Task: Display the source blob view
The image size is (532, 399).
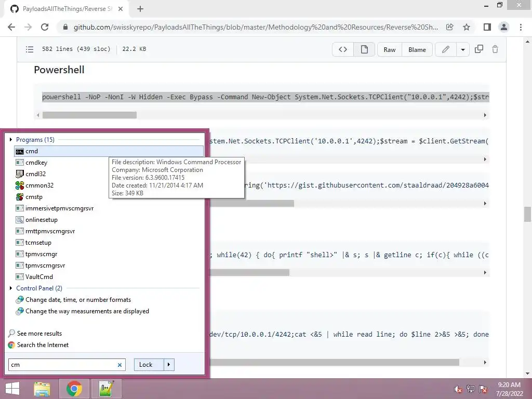Action: pyautogui.click(x=343, y=49)
